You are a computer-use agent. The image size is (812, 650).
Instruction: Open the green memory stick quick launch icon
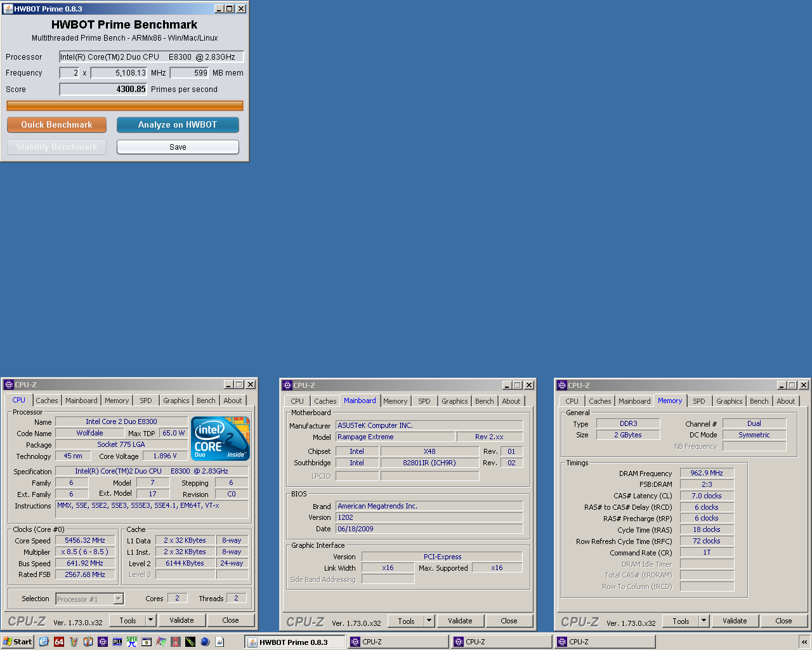click(x=190, y=642)
